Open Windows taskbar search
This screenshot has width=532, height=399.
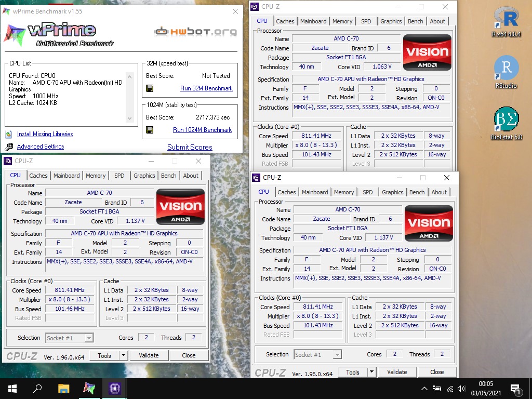coord(37,389)
